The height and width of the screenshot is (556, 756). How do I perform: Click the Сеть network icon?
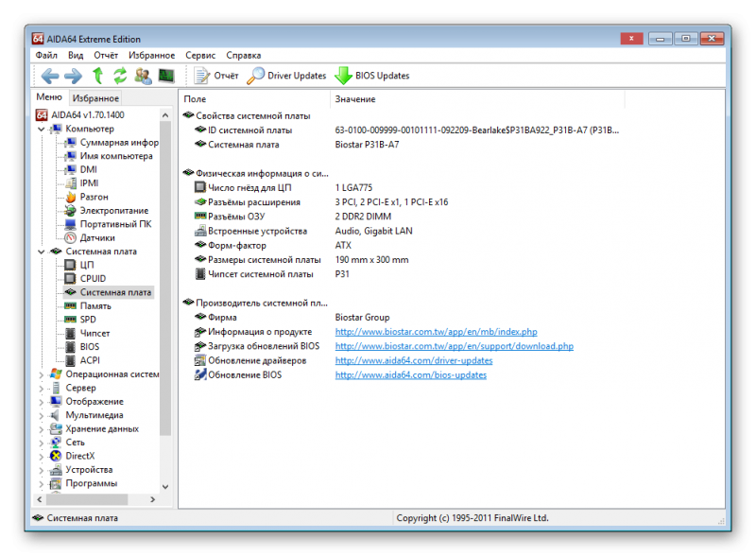tap(56, 443)
